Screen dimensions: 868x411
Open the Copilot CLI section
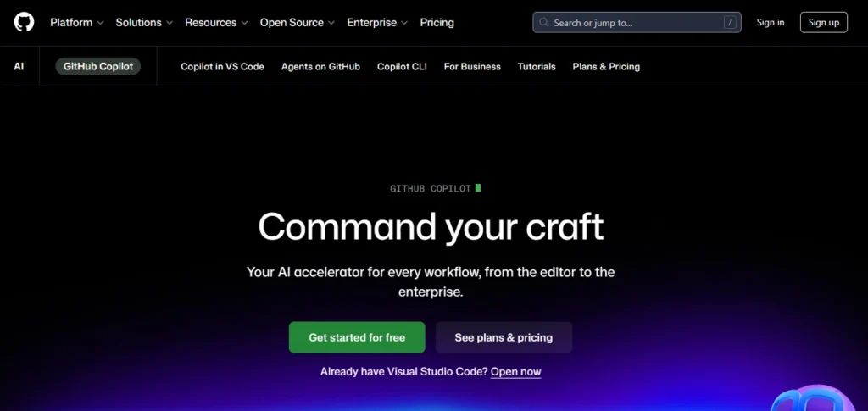point(402,66)
